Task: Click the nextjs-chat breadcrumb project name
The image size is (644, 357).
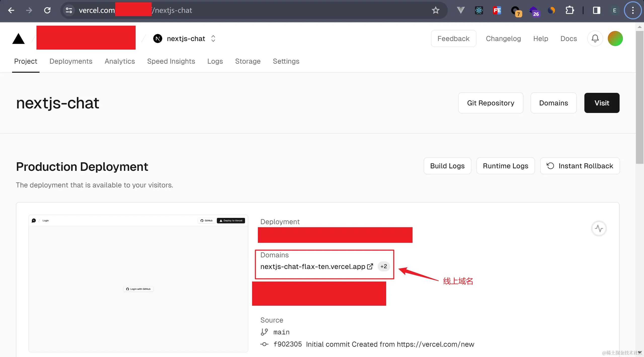Action: coord(186,38)
